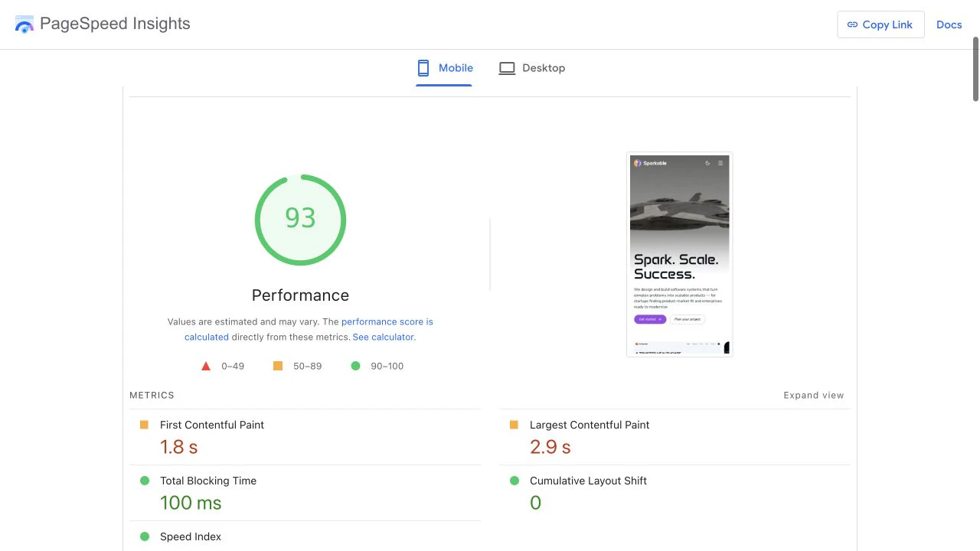Click the orange square beside First Contentful Paint

[x=144, y=425]
